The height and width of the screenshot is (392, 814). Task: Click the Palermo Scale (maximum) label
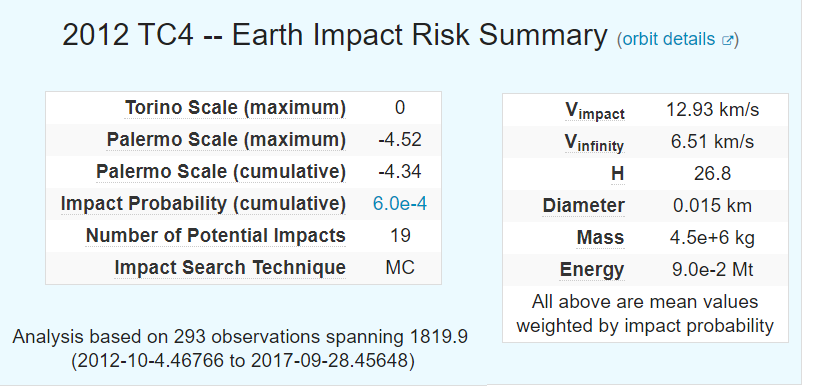[226, 140]
